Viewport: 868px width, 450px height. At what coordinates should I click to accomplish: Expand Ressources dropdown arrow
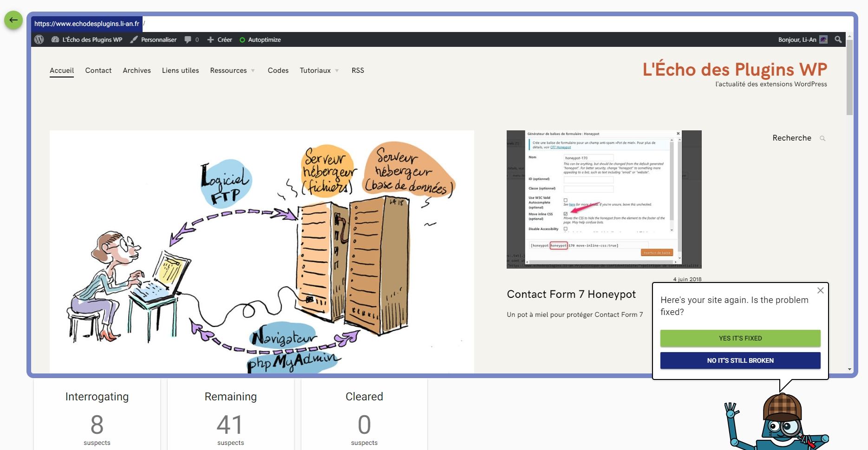[253, 71]
